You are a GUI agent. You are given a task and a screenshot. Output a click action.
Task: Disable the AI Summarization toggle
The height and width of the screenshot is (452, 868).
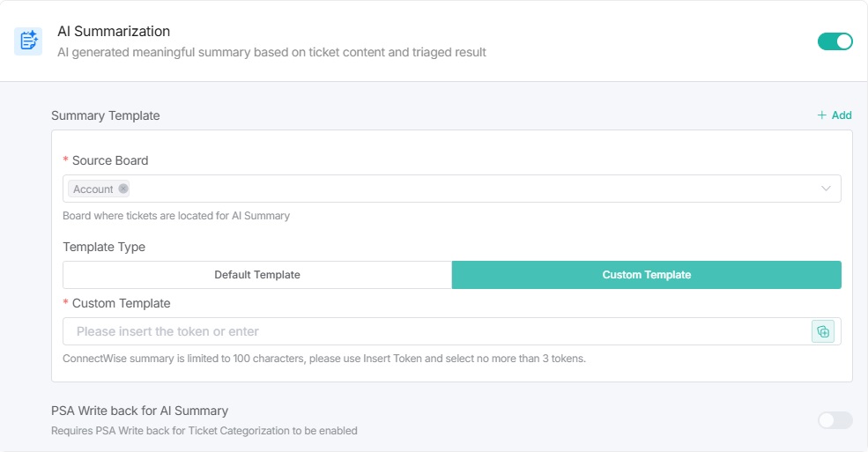835,41
